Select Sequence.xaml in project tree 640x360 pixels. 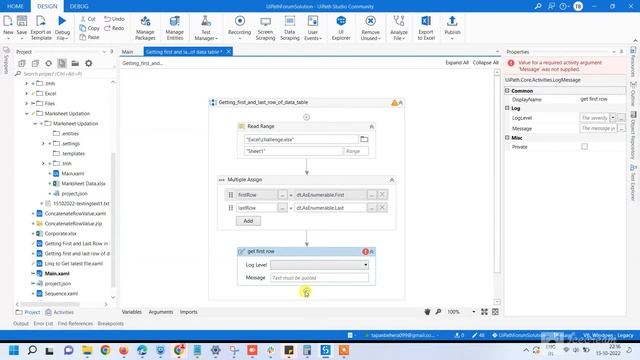click(x=61, y=293)
